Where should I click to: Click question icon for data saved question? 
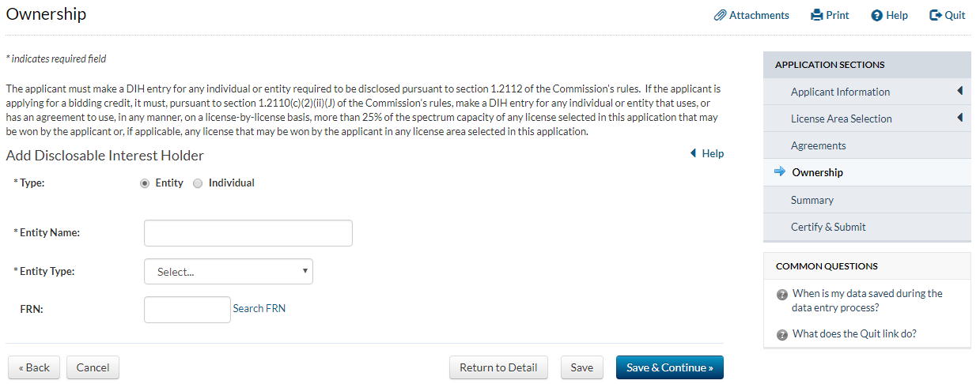(x=782, y=295)
